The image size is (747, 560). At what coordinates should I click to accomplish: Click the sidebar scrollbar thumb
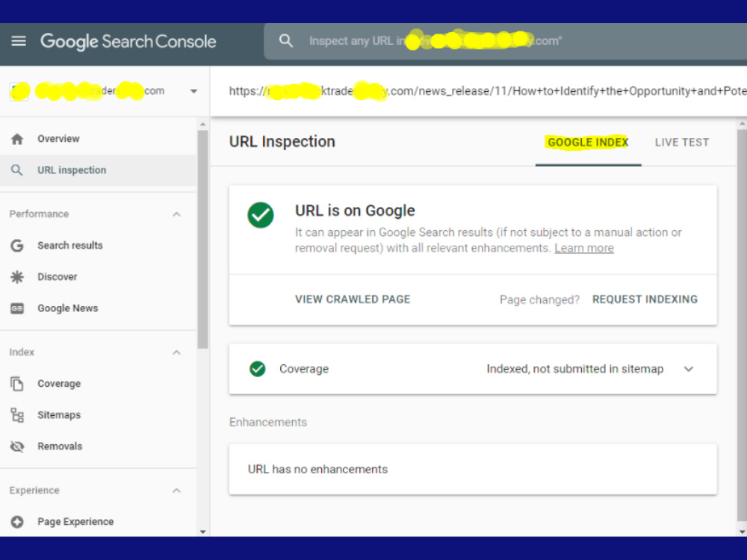[203, 240]
